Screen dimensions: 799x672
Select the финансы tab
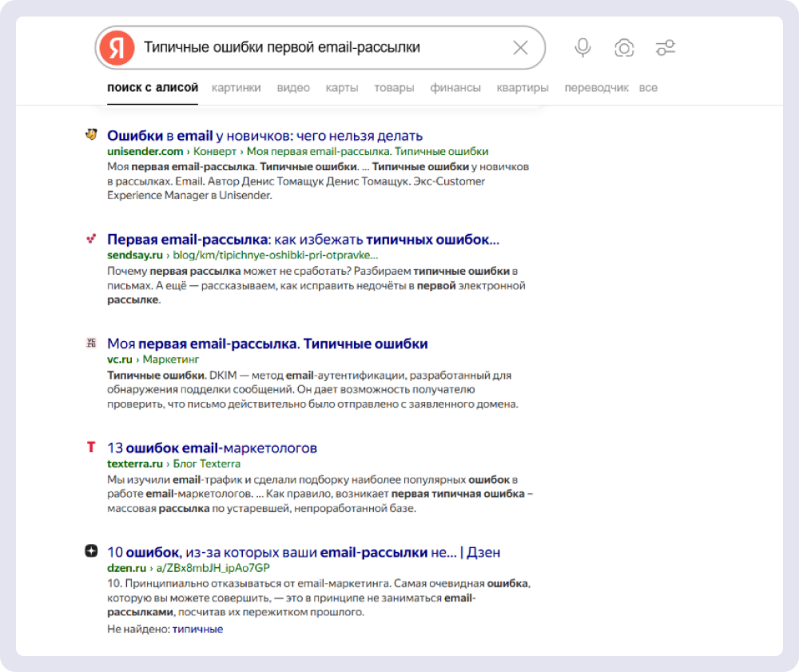(455, 88)
